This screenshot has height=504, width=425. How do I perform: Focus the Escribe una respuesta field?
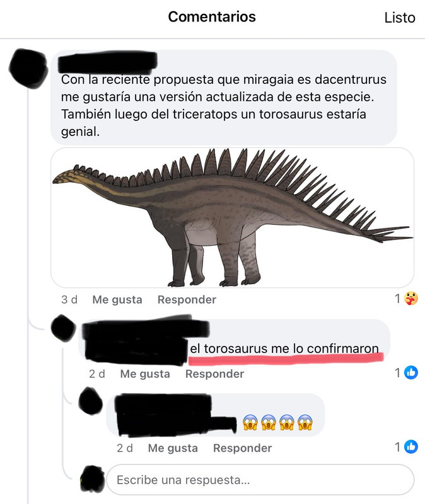coord(260,480)
